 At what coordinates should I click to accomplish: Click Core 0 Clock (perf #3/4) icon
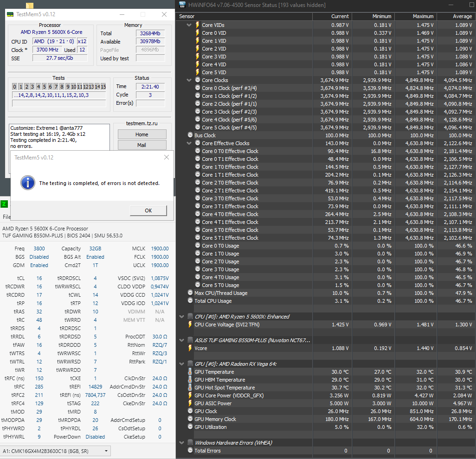tap(198, 88)
